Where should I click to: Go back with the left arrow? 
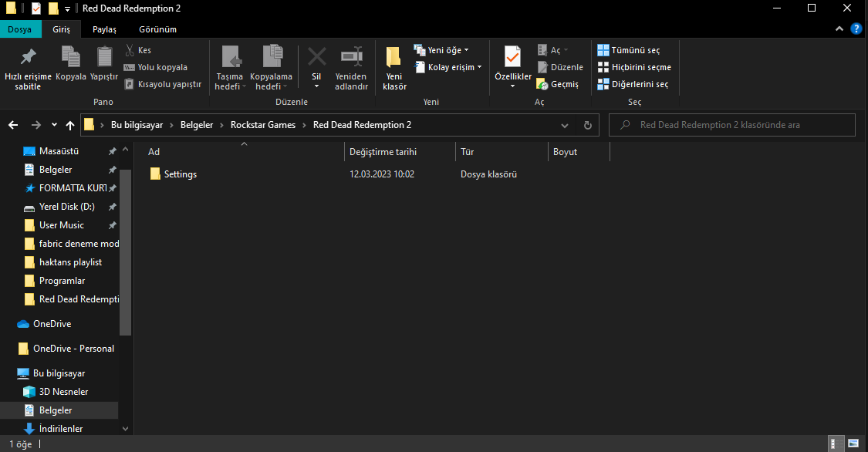click(13, 125)
